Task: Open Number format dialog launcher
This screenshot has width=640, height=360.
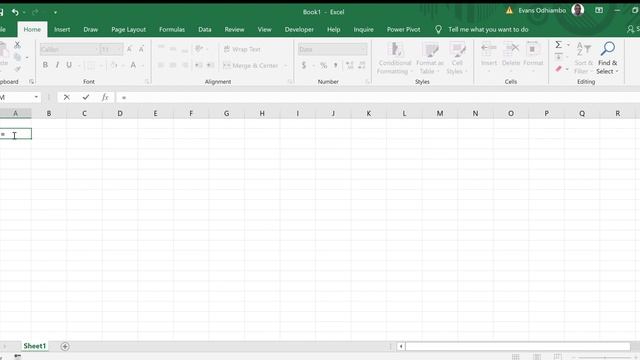Action: click(x=367, y=82)
